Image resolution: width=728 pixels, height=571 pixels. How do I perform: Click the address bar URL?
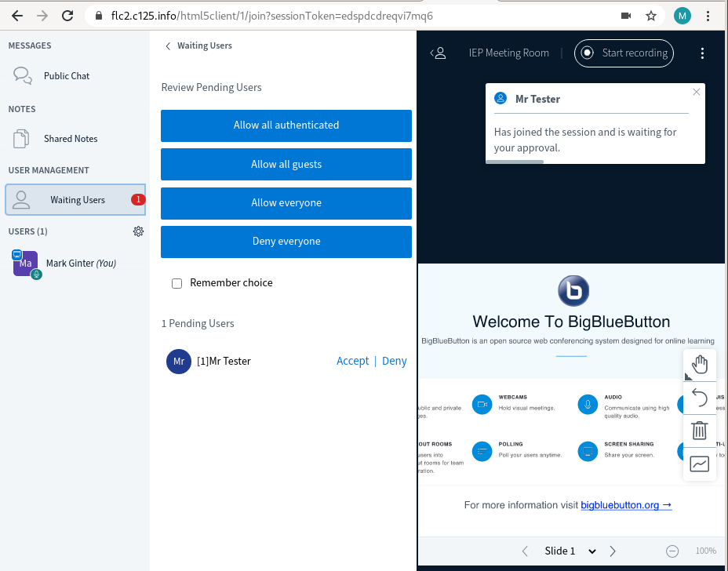tap(271, 16)
